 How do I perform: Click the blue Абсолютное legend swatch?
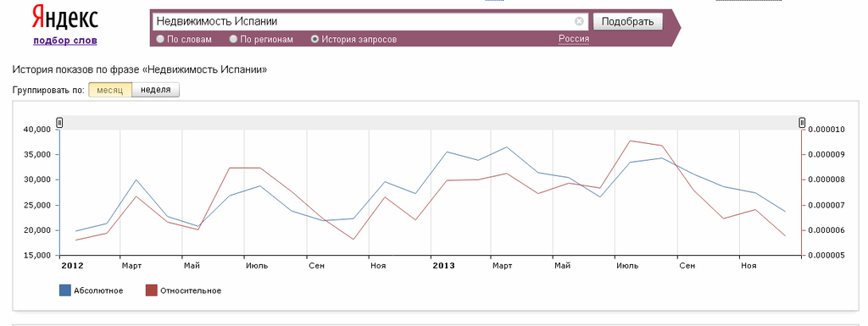[x=64, y=290]
